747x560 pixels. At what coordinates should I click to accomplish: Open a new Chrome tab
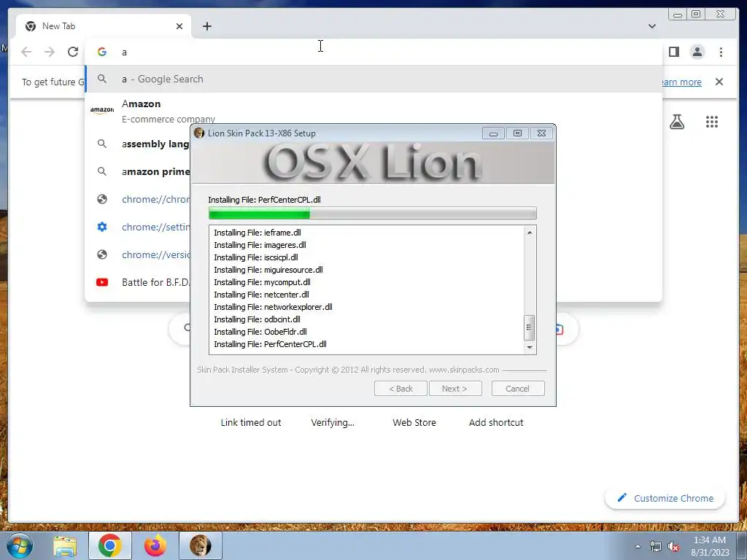click(x=206, y=26)
